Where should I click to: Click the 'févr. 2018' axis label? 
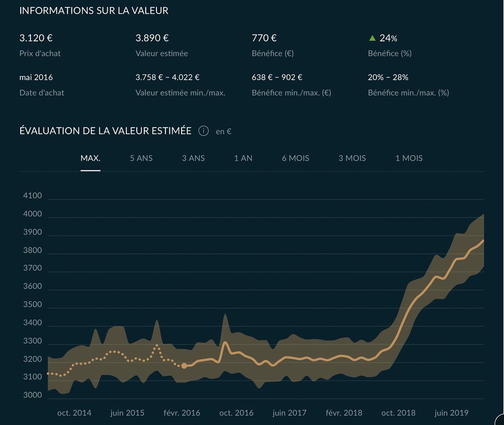[x=344, y=413]
